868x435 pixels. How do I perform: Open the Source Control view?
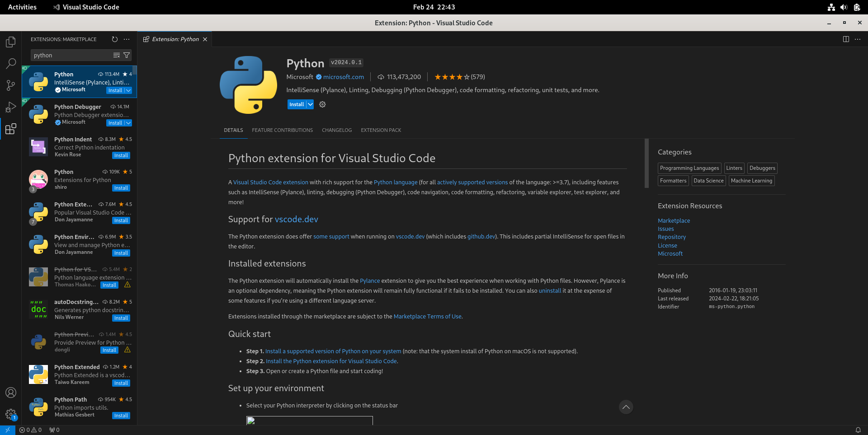(x=11, y=85)
